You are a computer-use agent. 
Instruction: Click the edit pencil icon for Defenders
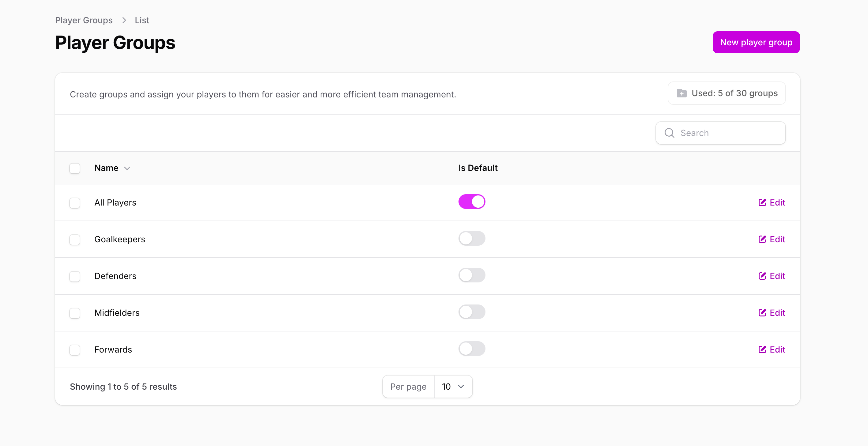762,276
